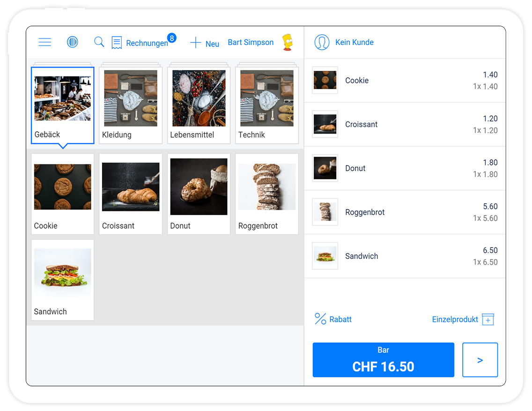
Task: Select Kein Kunde customer icon
Action: pos(322,42)
